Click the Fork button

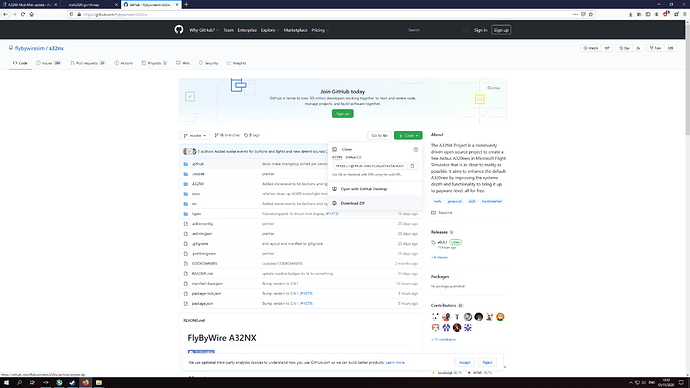pos(655,48)
